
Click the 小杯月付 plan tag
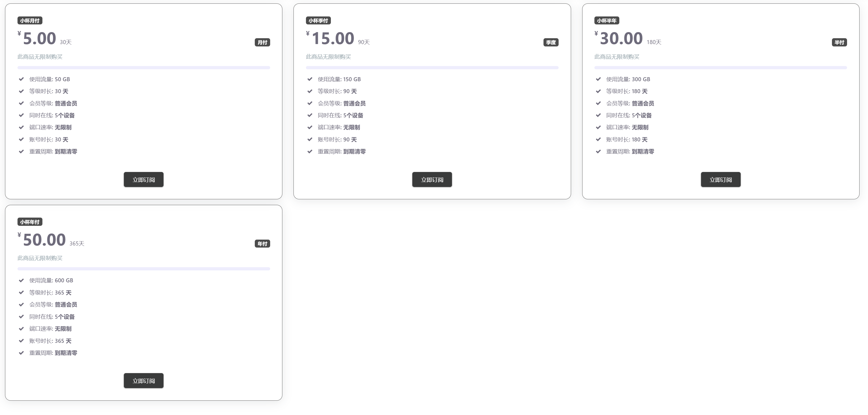click(30, 21)
